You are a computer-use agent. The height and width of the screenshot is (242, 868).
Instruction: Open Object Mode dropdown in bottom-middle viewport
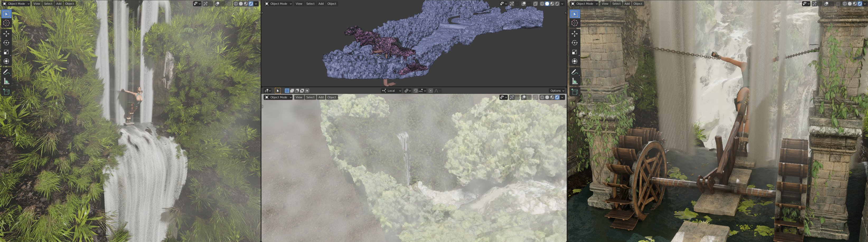point(278,97)
